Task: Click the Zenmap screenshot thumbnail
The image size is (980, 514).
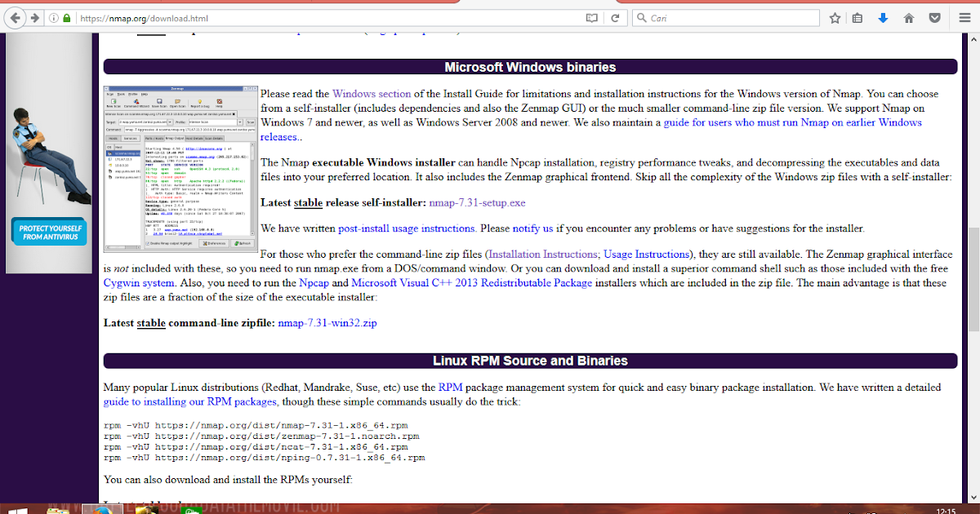Action: 180,170
